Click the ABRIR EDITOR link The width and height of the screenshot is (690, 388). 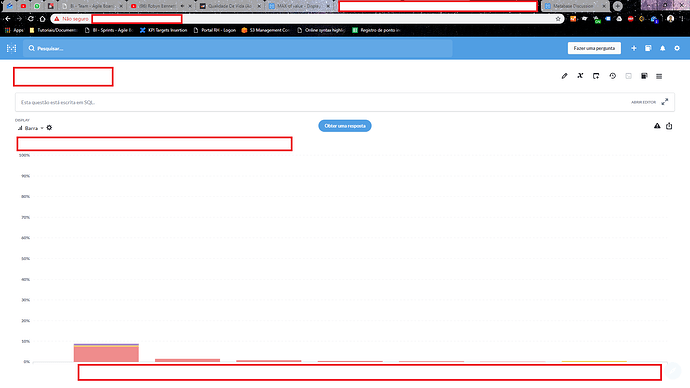643,102
